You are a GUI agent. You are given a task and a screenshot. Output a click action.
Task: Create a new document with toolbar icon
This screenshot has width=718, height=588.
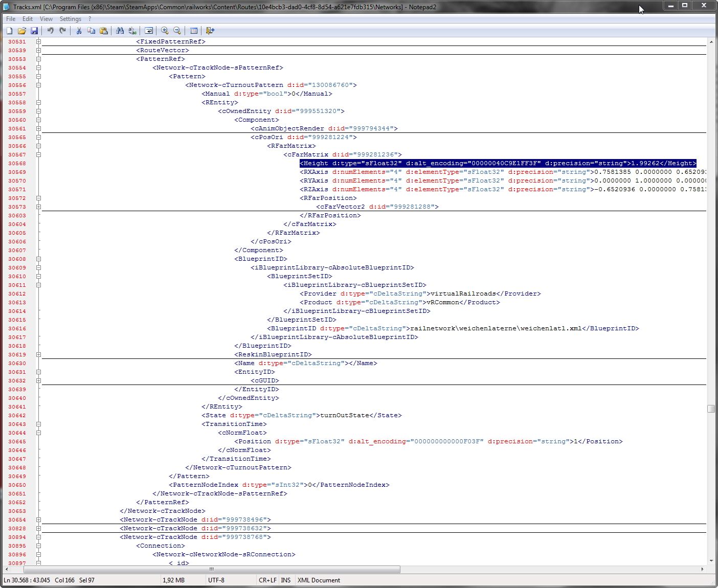coord(9,31)
